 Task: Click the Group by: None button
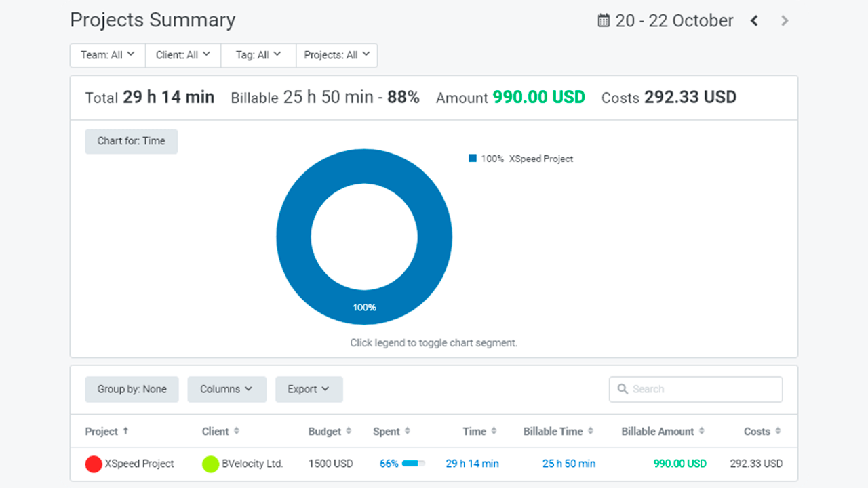[x=132, y=389]
